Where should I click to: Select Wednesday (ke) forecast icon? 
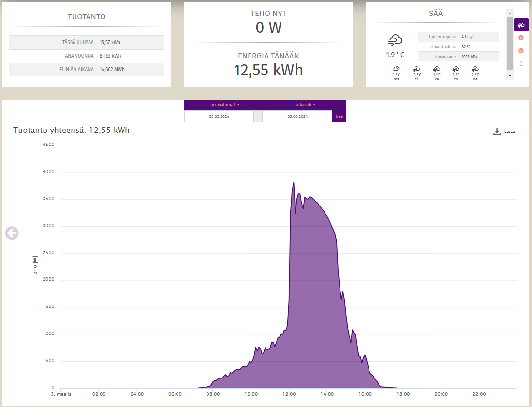[436, 69]
